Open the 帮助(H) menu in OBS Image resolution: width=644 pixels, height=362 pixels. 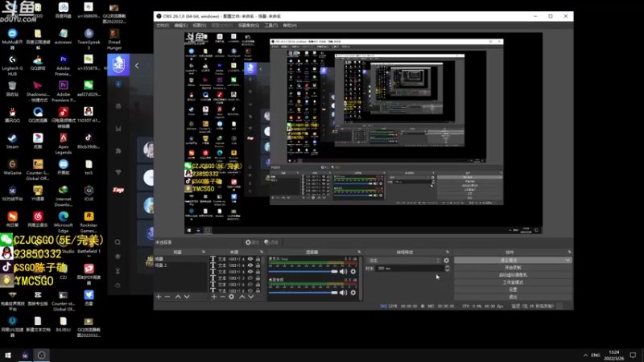click(x=290, y=26)
